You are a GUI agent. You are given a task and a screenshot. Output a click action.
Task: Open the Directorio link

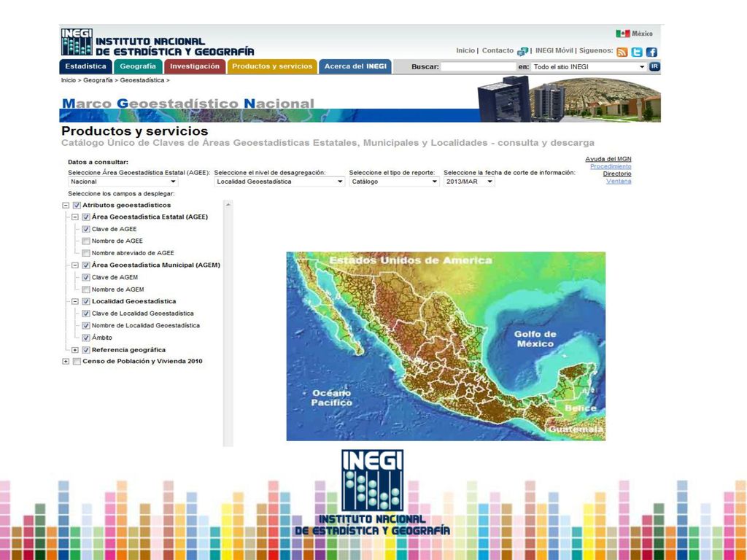(x=617, y=174)
